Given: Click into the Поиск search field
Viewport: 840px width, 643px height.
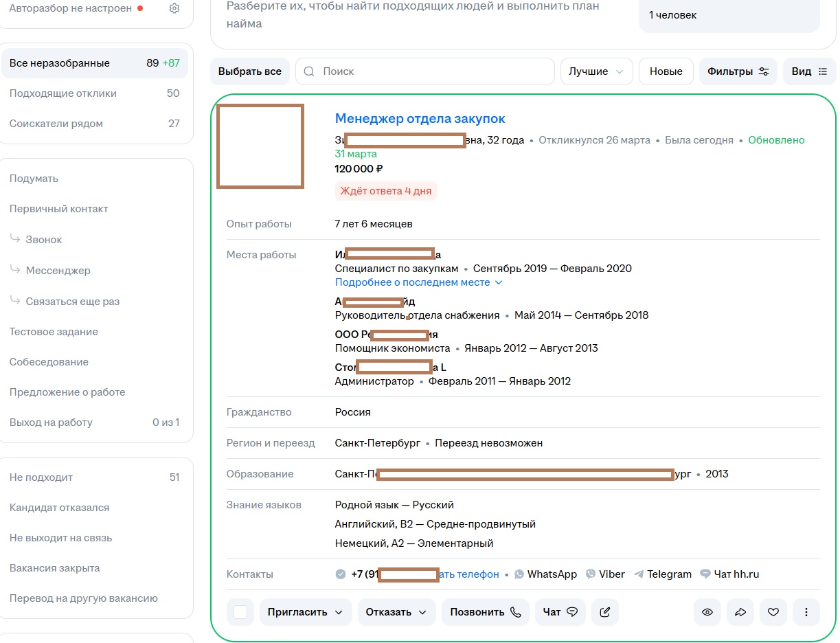Looking at the screenshot, I should tap(425, 71).
